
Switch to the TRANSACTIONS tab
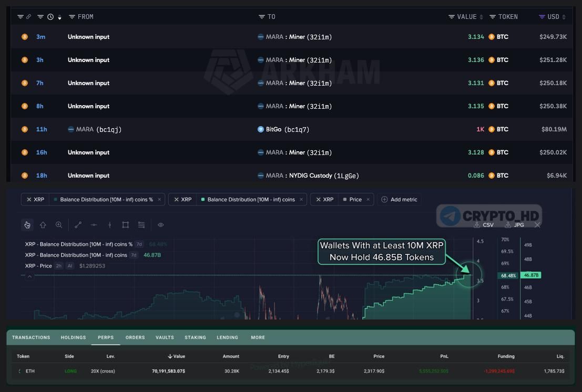coord(31,337)
